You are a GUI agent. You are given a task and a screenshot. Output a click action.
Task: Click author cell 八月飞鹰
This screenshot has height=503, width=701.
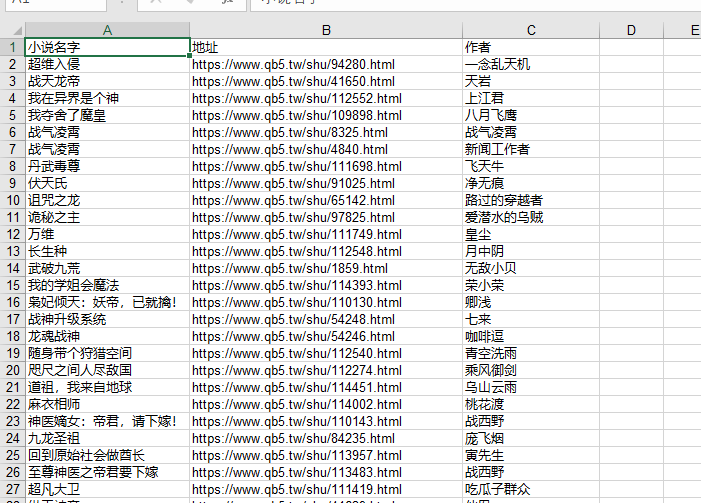[x=531, y=115]
